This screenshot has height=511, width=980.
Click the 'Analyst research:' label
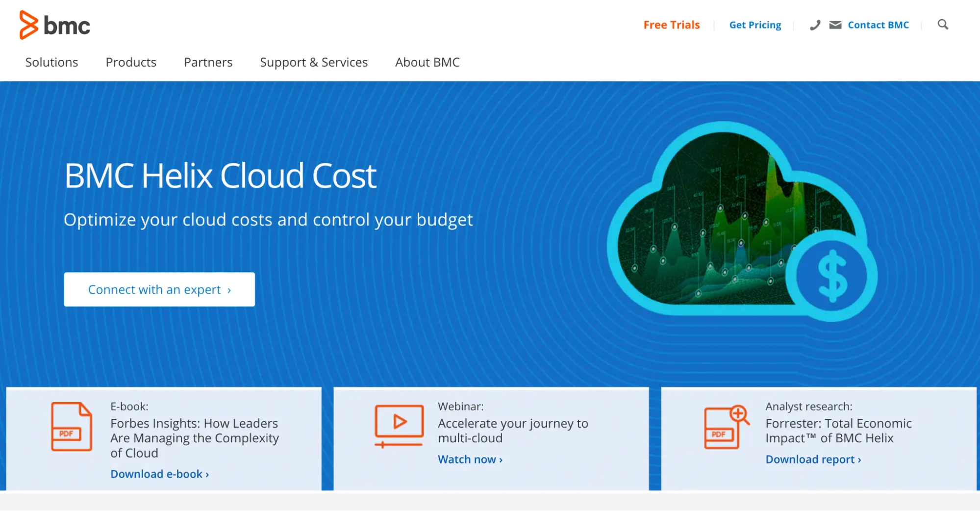809,406
